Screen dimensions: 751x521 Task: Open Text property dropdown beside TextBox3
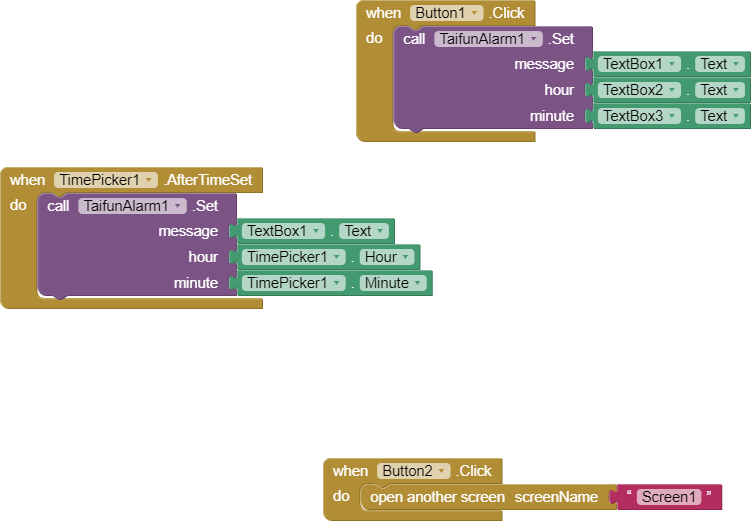[x=720, y=116]
